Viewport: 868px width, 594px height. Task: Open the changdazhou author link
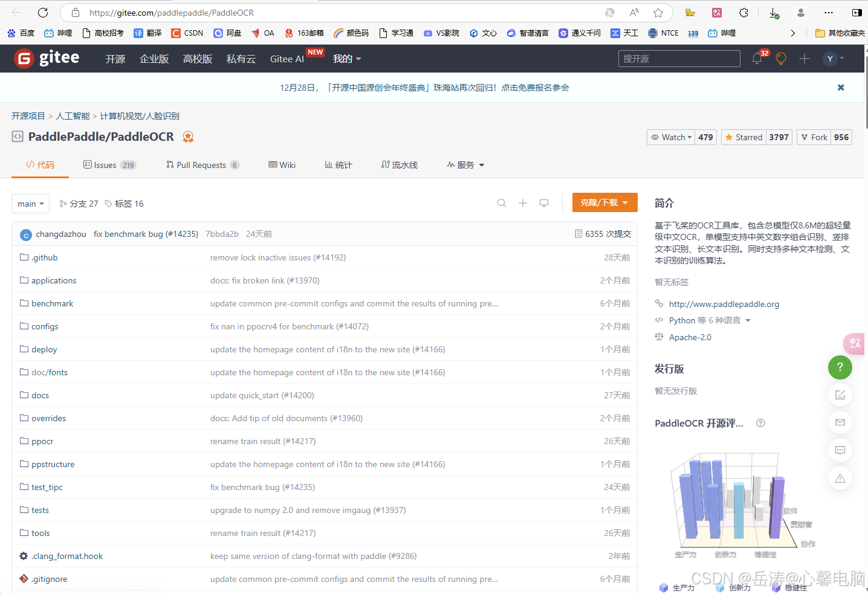pyautogui.click(x=61, y=234)
